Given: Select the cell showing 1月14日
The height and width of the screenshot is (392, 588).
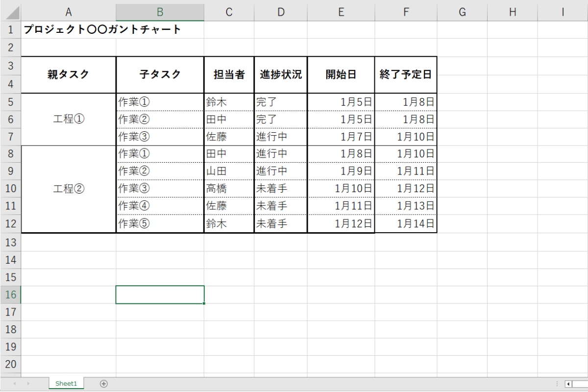Looking at the screenshot, I should coord(406,224).
